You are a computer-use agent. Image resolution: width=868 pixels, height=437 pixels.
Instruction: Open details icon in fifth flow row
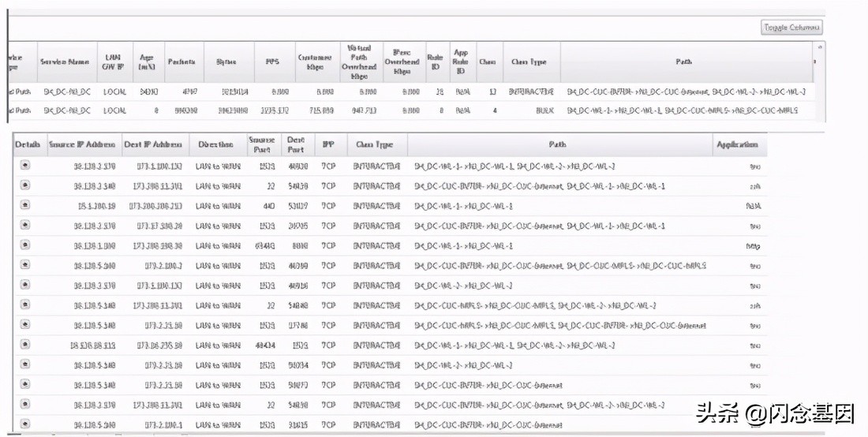(x=25, y=245)
